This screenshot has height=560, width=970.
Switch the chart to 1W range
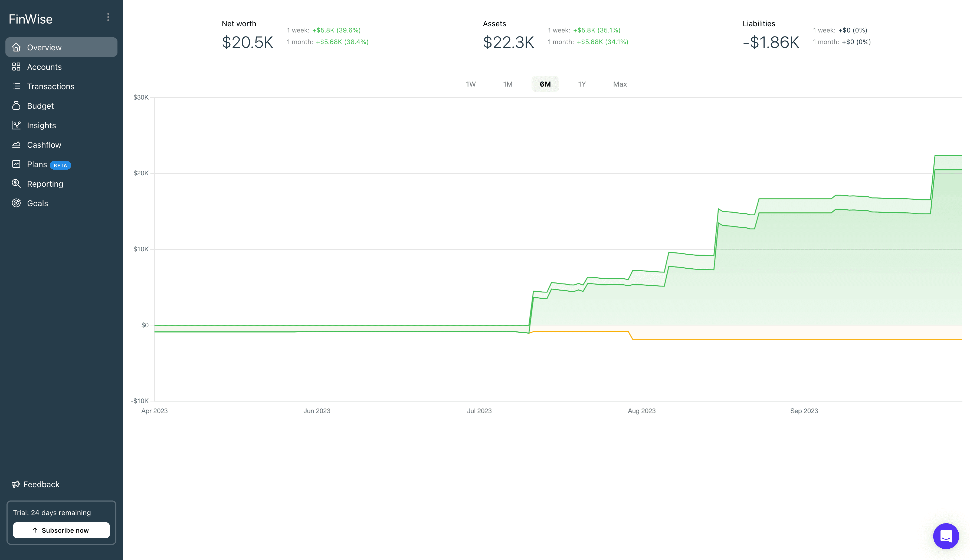click(x=471, y=84)
